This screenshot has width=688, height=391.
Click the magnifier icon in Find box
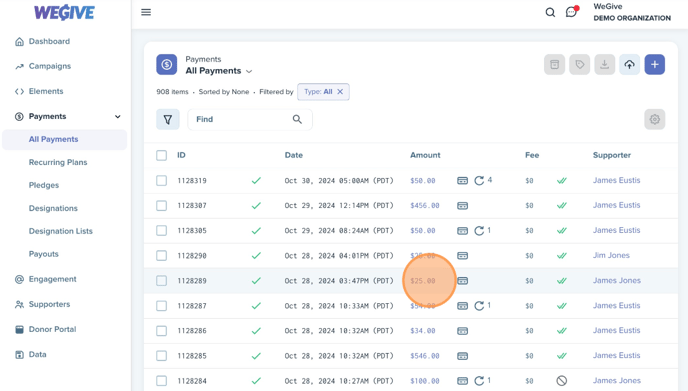coord(297,119)
